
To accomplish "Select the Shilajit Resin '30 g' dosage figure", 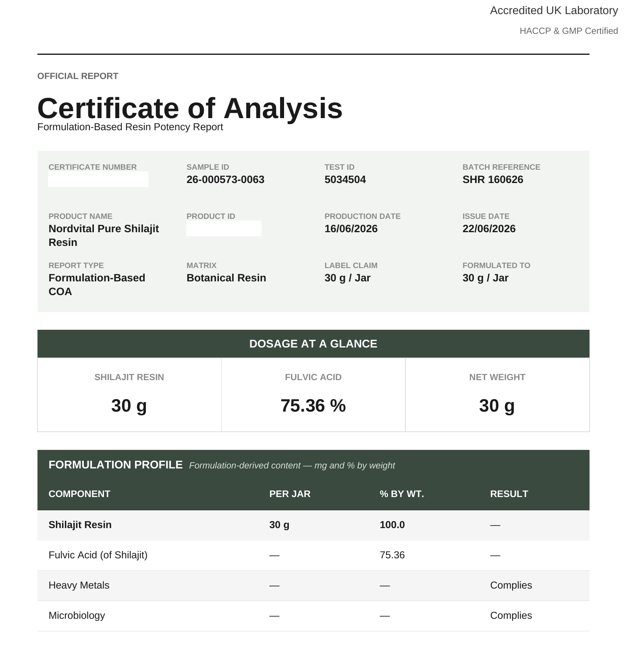I will pyautogui.click(x=129, y=406).
